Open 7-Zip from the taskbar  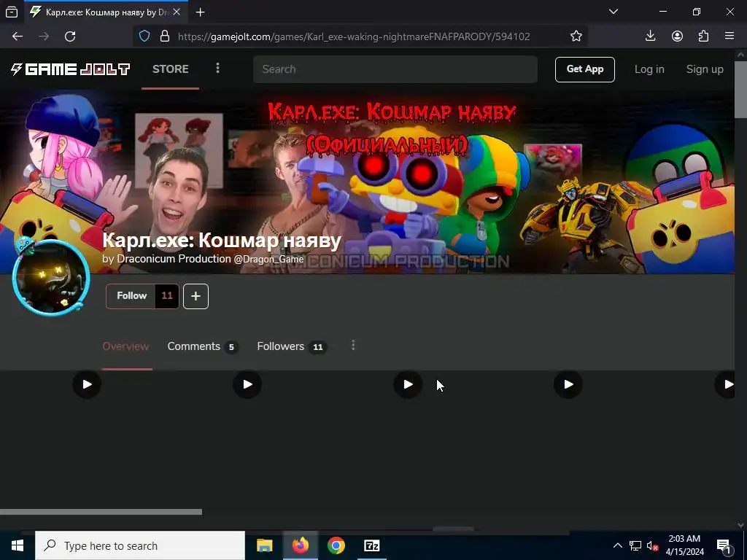pos(371,545)
